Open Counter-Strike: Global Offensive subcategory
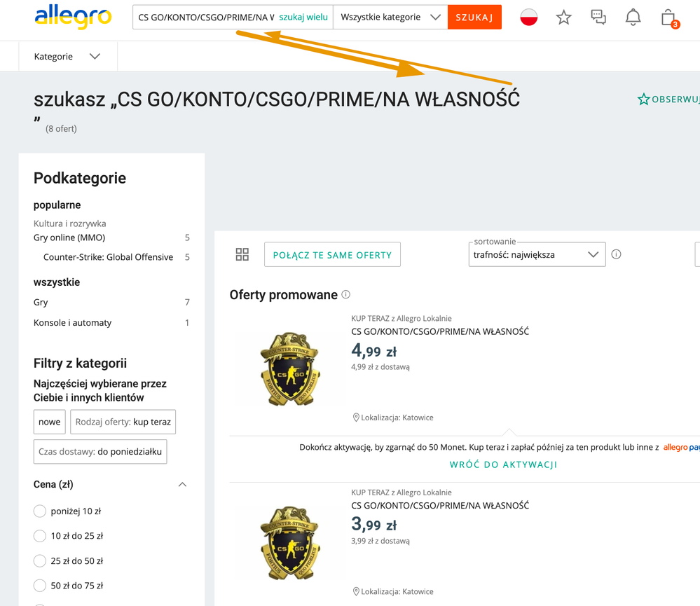The width and height of the screenshot is (700, 606). 108,257
